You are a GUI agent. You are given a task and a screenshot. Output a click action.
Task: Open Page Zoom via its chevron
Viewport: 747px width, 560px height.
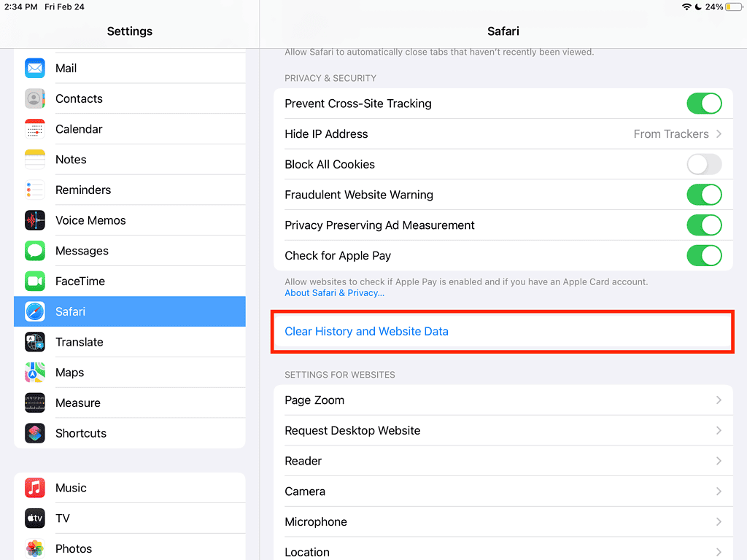tap(719, 400)
